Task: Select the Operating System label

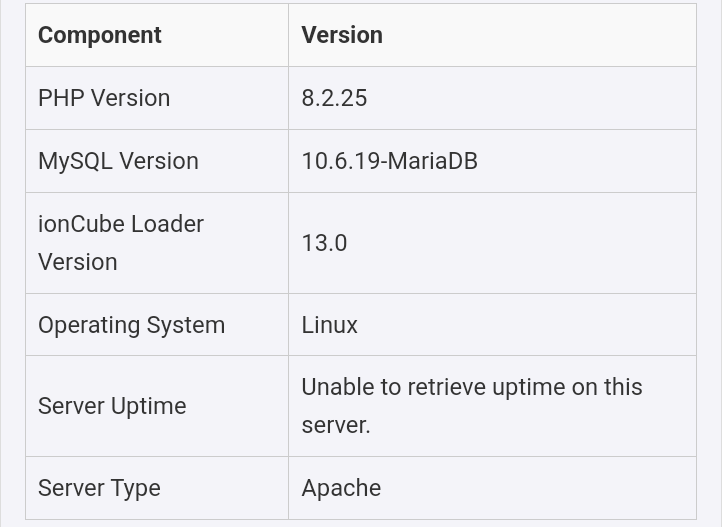Action: (x=131, y=325)
